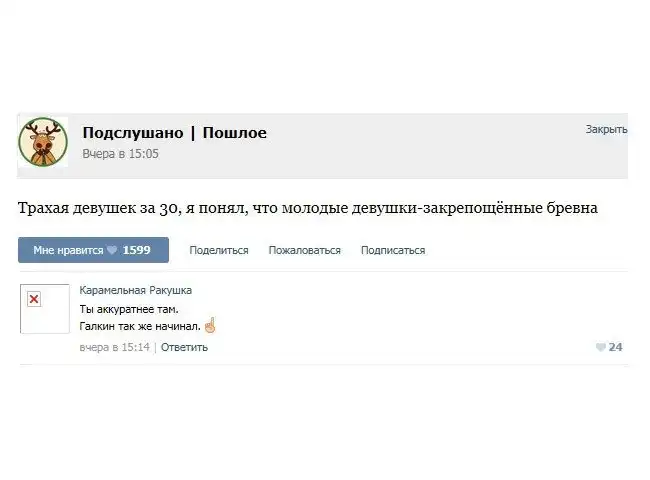Click the comment text Ты аккуратнее там
The image size is (650, 480).
coord(129,309)
